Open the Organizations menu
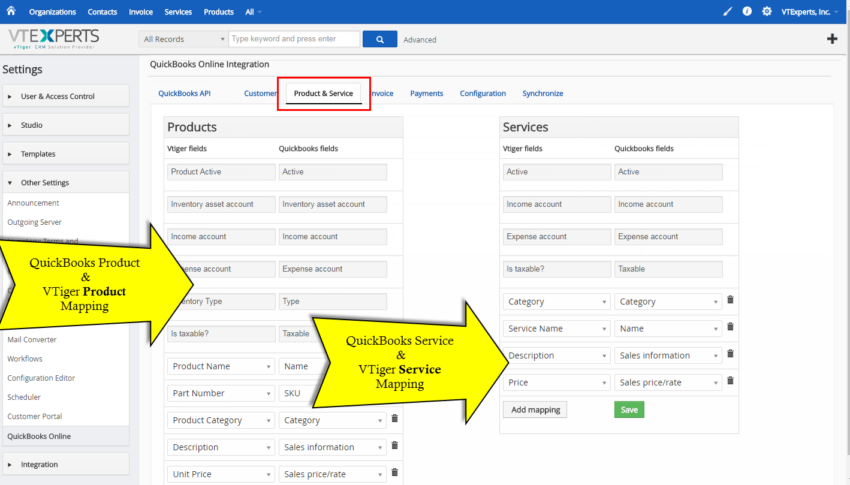 point(53,11)
